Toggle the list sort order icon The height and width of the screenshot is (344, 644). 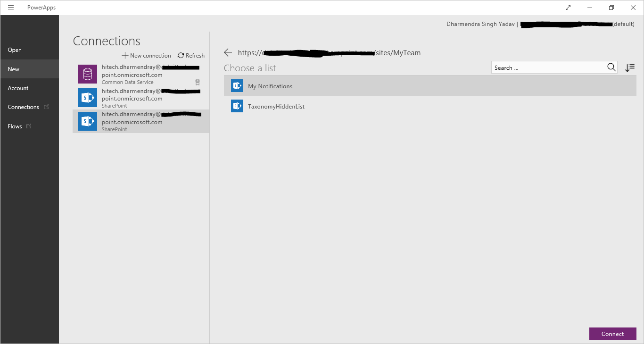pyautogui.click(x=630, y=68)
